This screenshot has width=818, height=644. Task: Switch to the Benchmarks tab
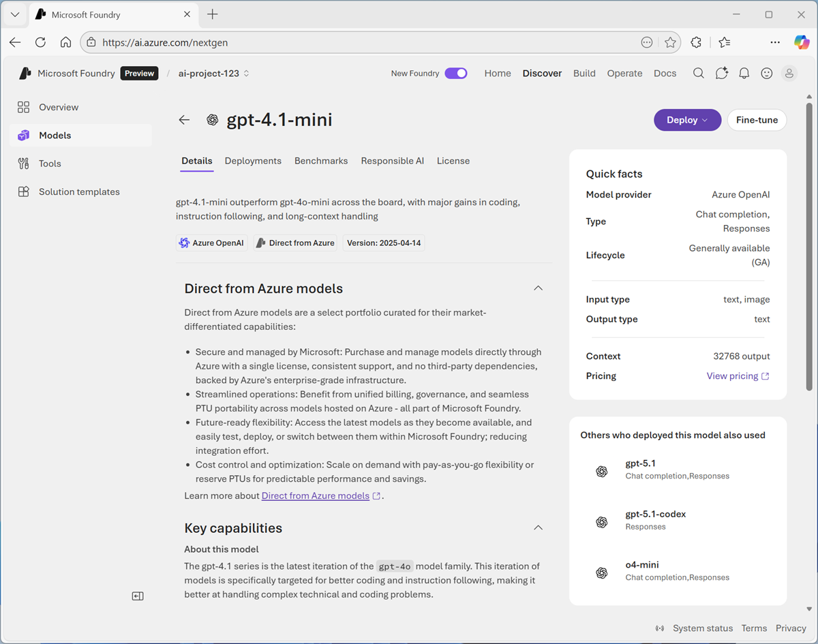pyautogui.click(x=321, y=160)
